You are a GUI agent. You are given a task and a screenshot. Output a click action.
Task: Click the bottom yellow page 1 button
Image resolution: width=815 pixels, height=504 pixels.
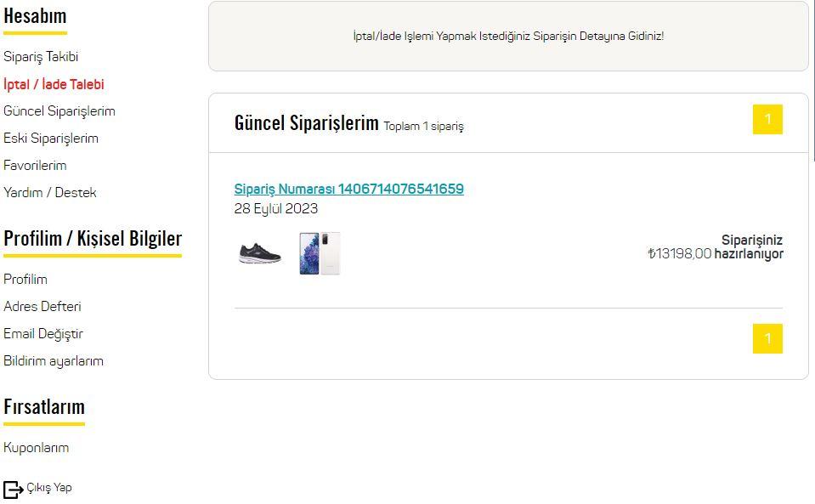tap(767, 339)
